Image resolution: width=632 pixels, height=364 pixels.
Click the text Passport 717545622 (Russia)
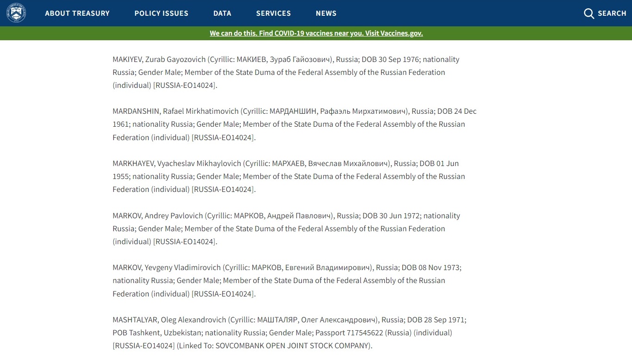[x=363, y=333]
